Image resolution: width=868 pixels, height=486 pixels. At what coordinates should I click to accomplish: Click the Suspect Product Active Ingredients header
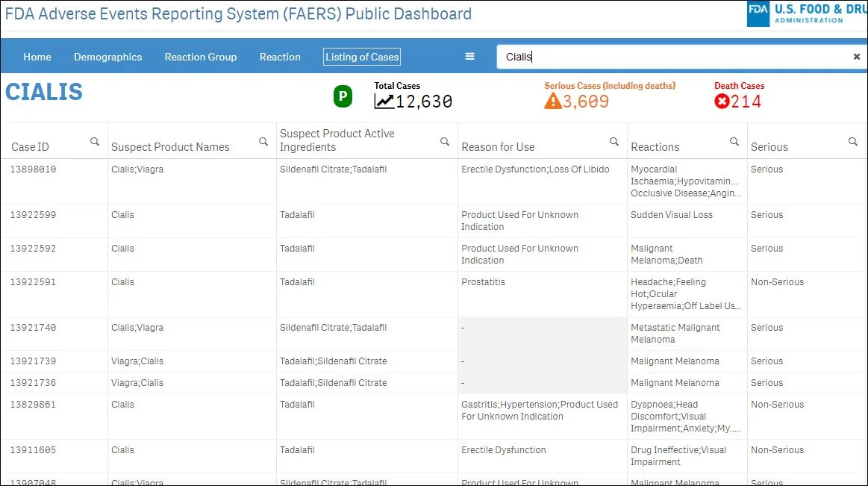coord(337,140)
